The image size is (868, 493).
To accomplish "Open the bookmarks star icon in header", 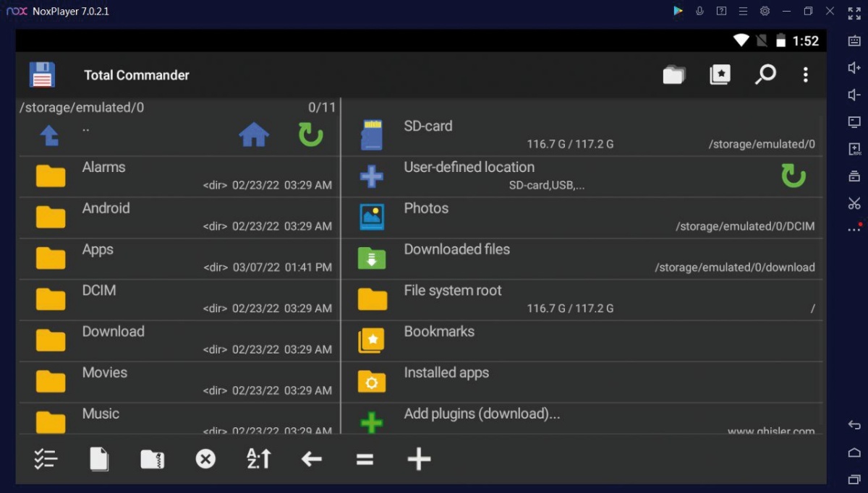I will 720,74.
